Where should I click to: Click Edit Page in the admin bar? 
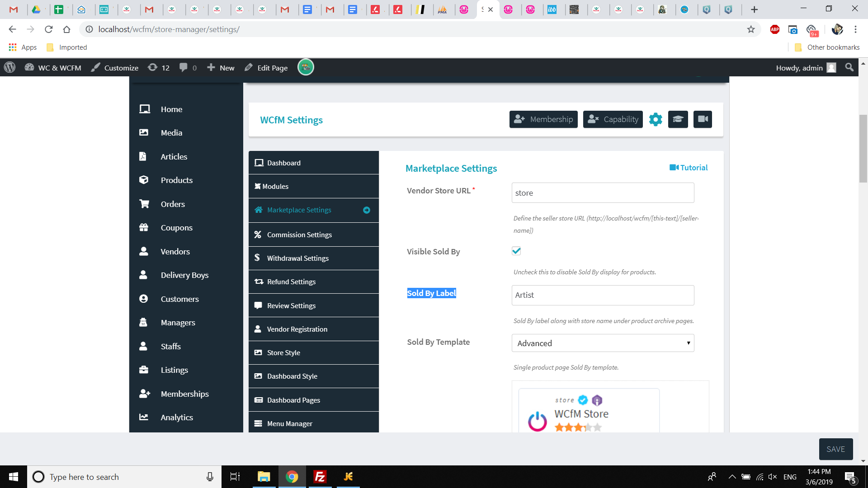click(266, 67)
